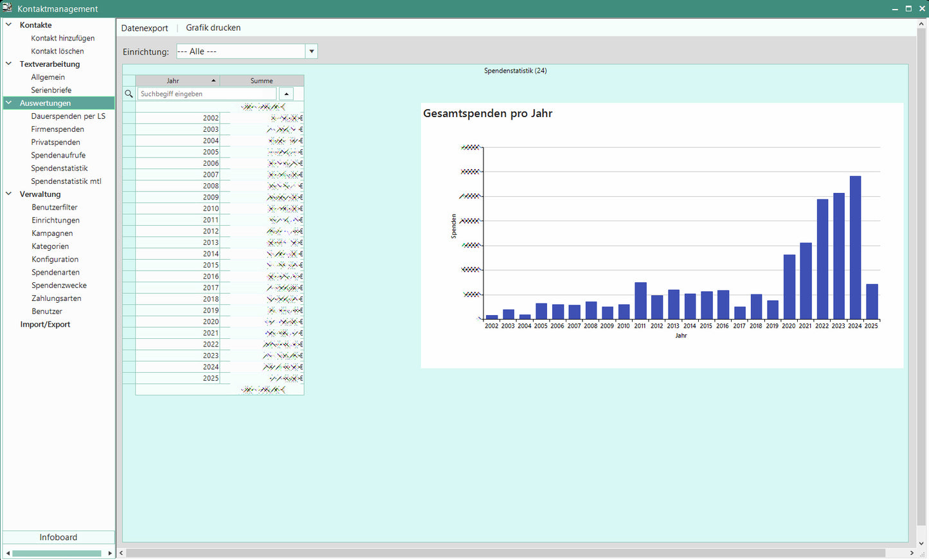Collapse the Textverarbeitung tree section
Screen dimensions: 929x560
tap(9, 64)
